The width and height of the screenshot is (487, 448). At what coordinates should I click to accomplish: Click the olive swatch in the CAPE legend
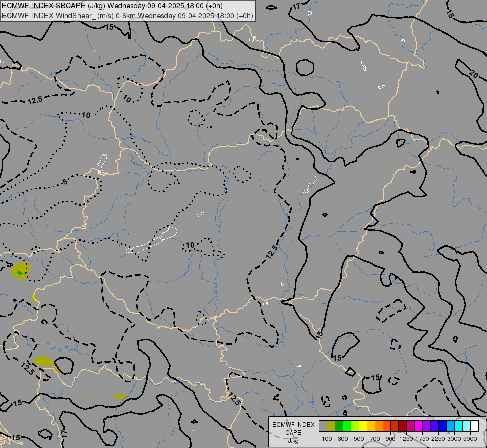point(331,426)
